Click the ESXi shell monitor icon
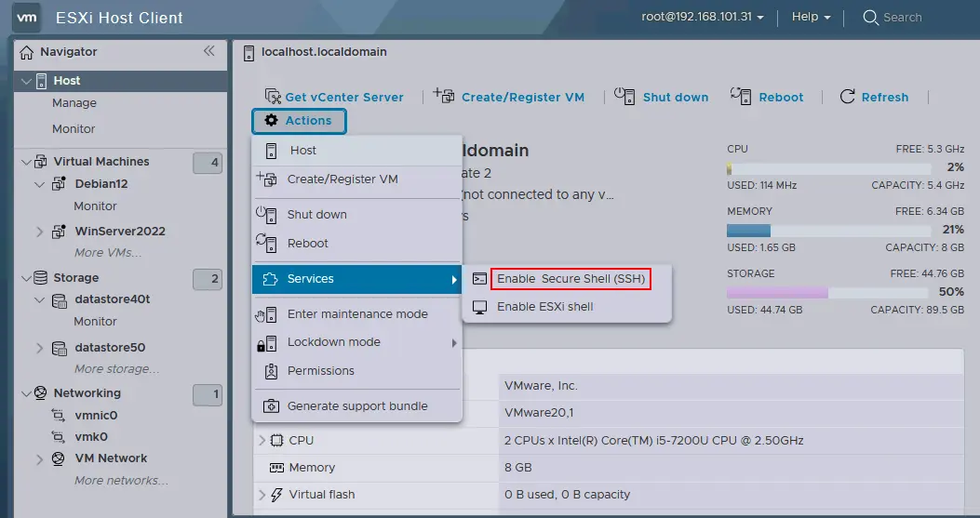This screenshot has height=518, width=980. tap(479, 307)
